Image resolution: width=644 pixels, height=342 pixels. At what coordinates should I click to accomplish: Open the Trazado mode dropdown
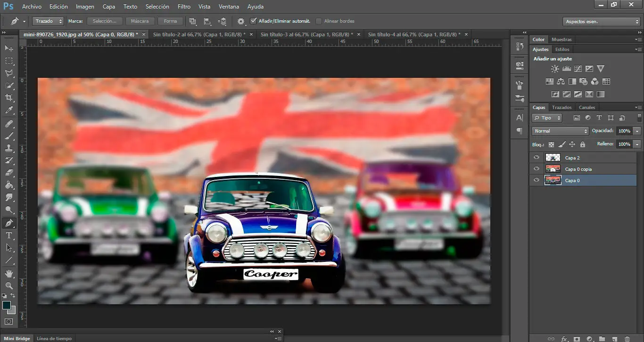[x=48, y=21]
